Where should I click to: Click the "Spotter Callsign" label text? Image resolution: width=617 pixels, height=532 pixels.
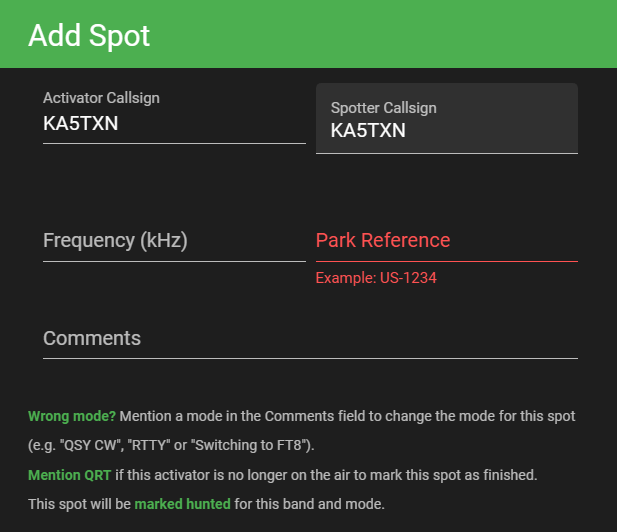click(384, 108)
